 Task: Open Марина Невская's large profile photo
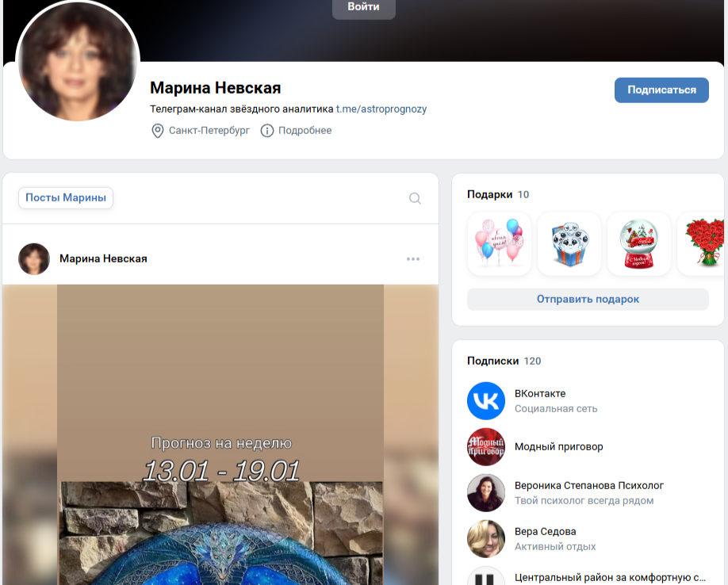[78, 61]
